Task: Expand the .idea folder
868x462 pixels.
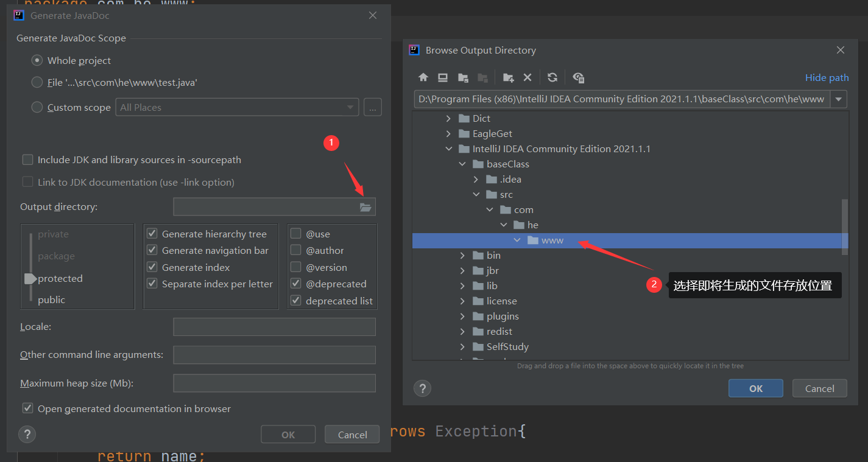Action: click(476, 179)
